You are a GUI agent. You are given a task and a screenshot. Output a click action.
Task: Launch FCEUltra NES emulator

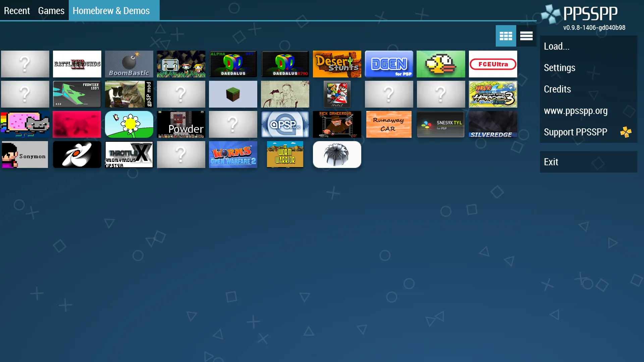pos(492,64)
